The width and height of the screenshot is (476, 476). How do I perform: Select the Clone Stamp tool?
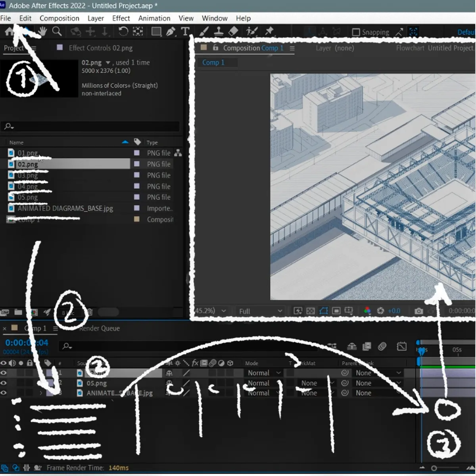(219, 31)
